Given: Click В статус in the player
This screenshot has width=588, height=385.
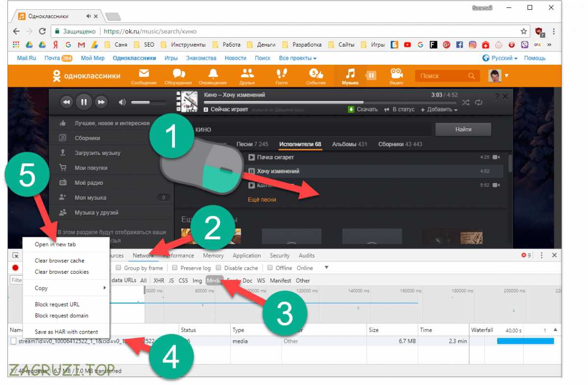Looking at the screenshot, I should click(399, 109).
